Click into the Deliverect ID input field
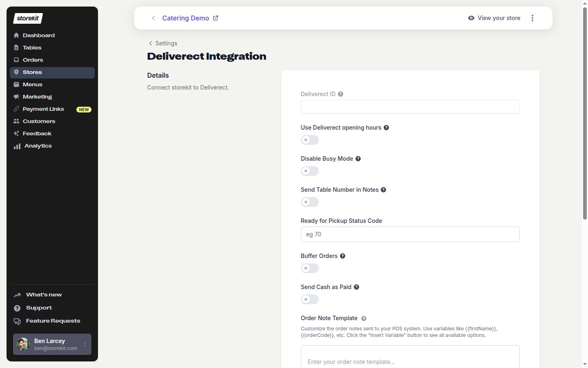This screenshot has width=588, height=368. point(410,107)
